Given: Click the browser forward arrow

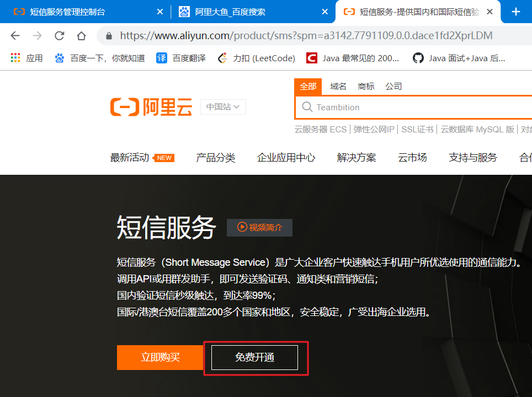Looking at the screenshot, I should 37,36.
